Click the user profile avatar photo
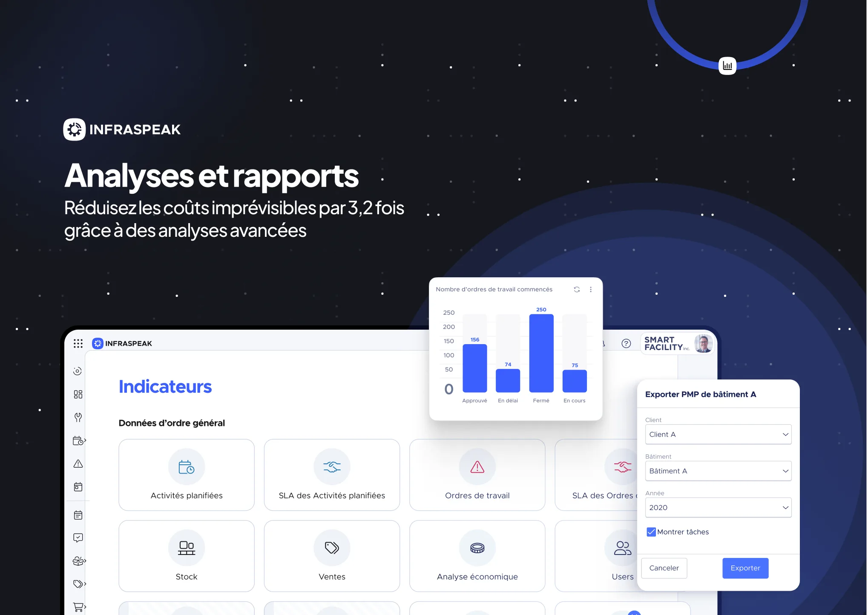The image size is (868, 615). tap(703, 343)
